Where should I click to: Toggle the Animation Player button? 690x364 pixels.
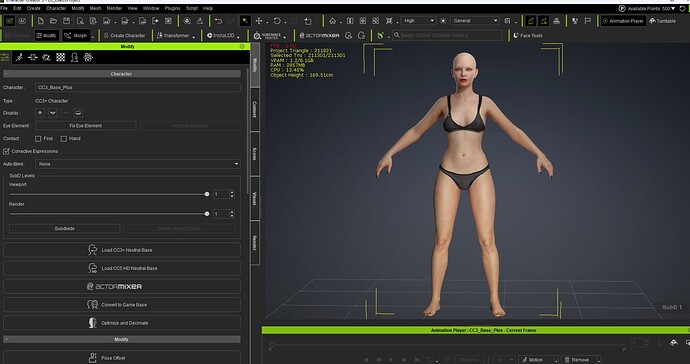623,21
